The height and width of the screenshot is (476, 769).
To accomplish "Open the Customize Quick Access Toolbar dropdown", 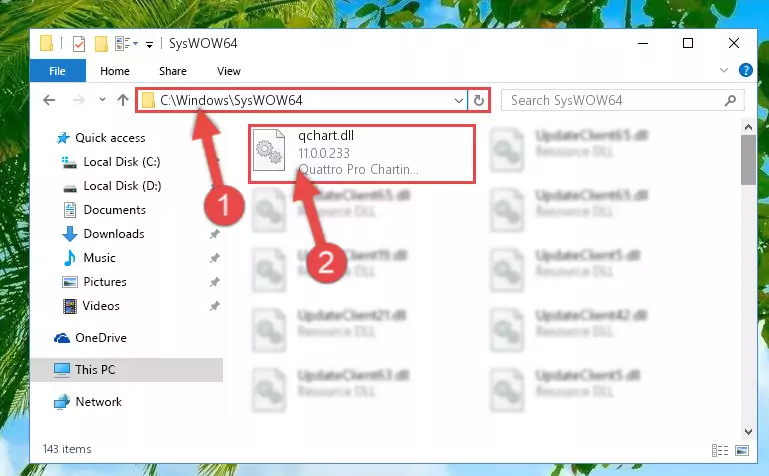I will pyautogui.click(x=149, y=45).
